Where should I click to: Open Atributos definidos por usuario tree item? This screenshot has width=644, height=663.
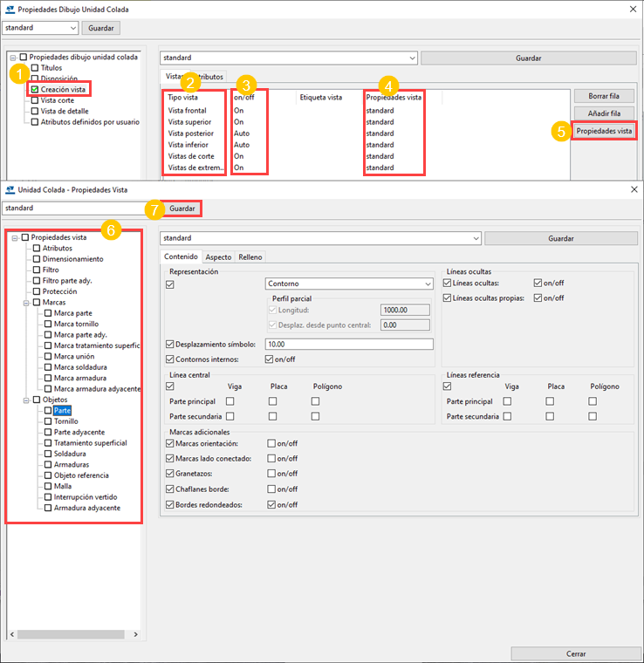(90, 122)
